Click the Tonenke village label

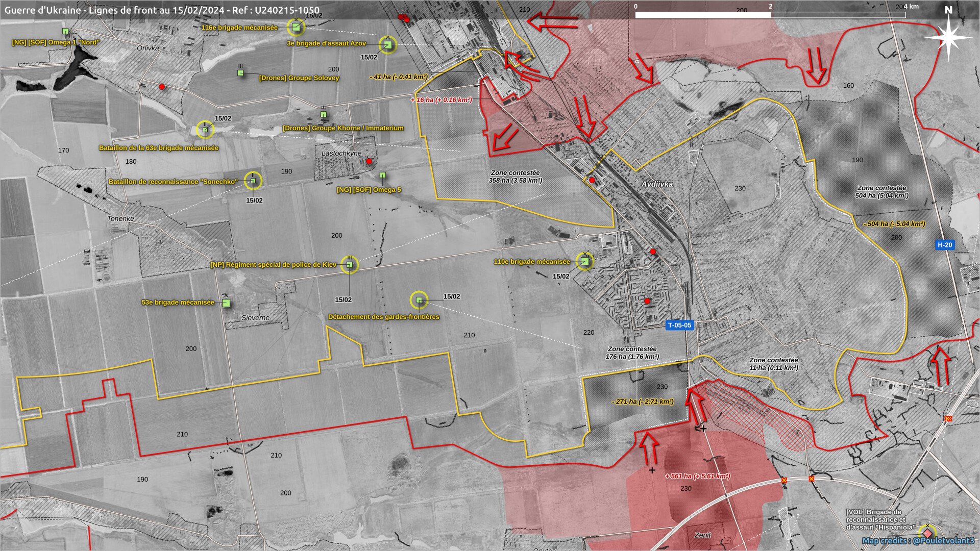click(x=121, y=218)
